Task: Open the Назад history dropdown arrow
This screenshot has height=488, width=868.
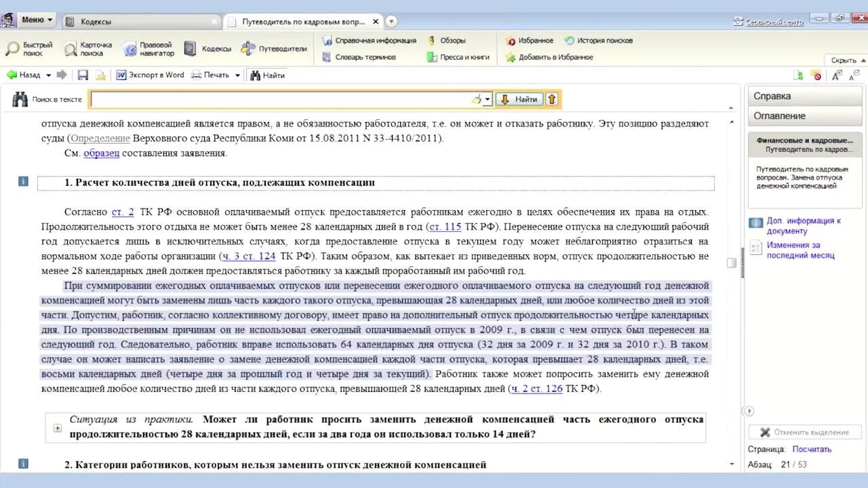Action: coord(48,75)
